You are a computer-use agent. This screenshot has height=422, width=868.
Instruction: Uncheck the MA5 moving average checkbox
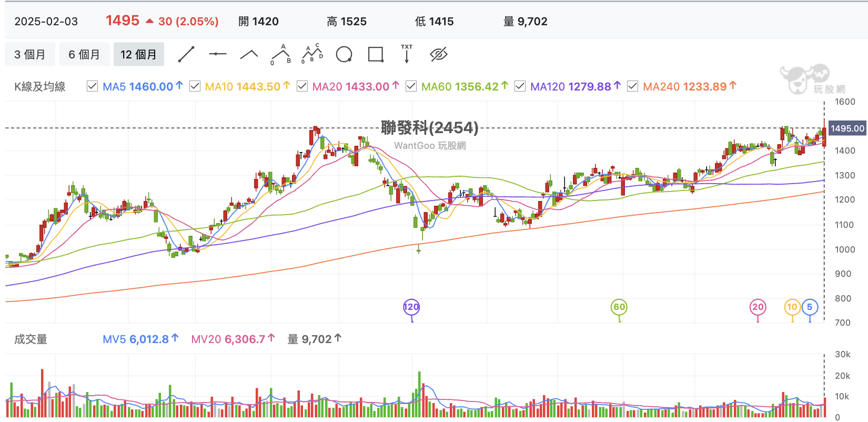[x=92, y=86]
